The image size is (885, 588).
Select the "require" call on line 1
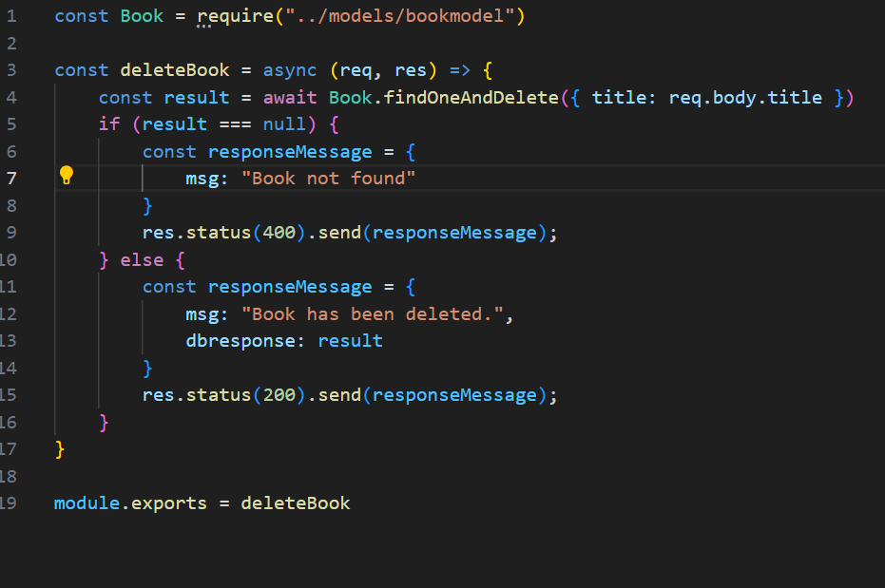point(236,16)
